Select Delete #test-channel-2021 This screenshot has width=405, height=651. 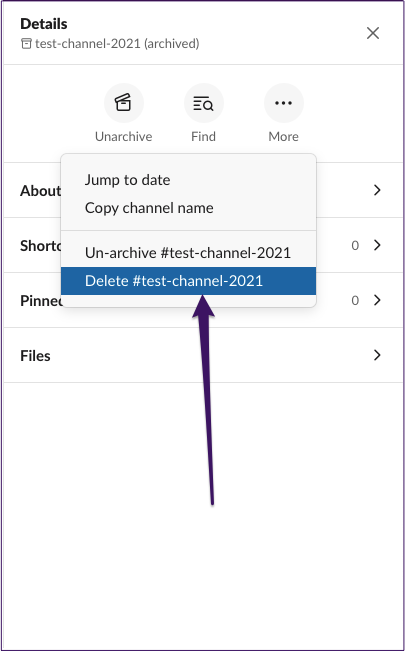tap(188, 281)
